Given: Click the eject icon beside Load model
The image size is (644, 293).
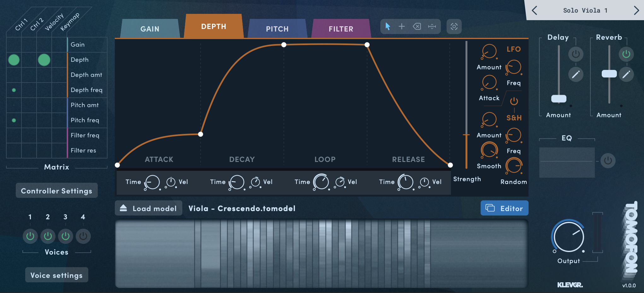Looking at the screenshot, I should (x=123, y=208).
